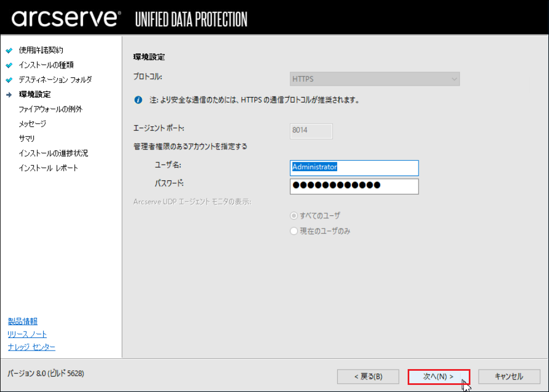Click the arcserve logo in the header
The image size is (549, 392).
click(66, 18)
